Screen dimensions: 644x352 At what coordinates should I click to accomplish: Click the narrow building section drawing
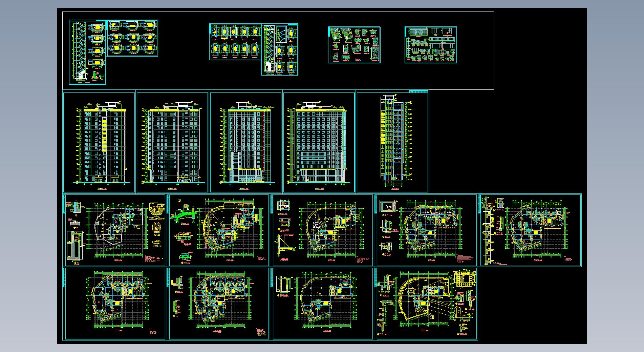[x=392, y=142]
